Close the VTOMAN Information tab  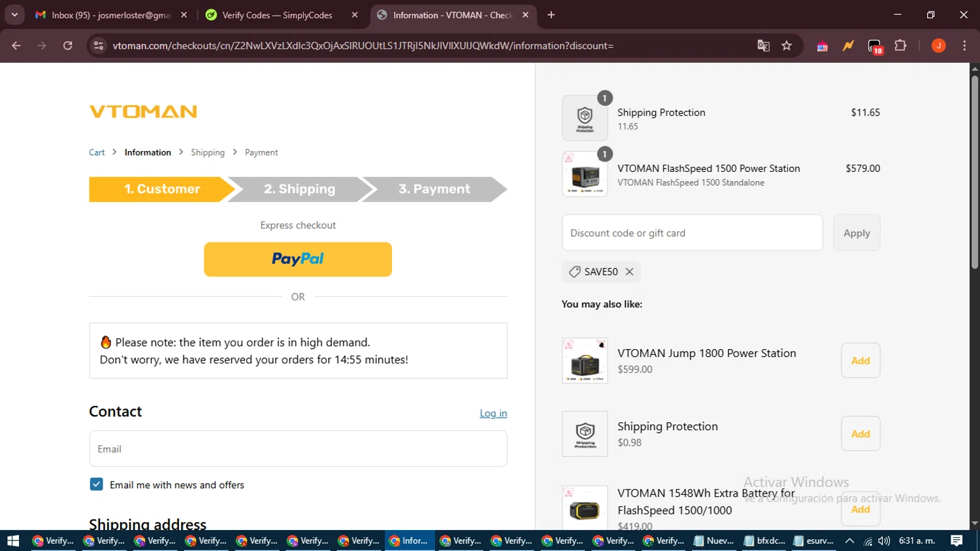tap(525, 15)
